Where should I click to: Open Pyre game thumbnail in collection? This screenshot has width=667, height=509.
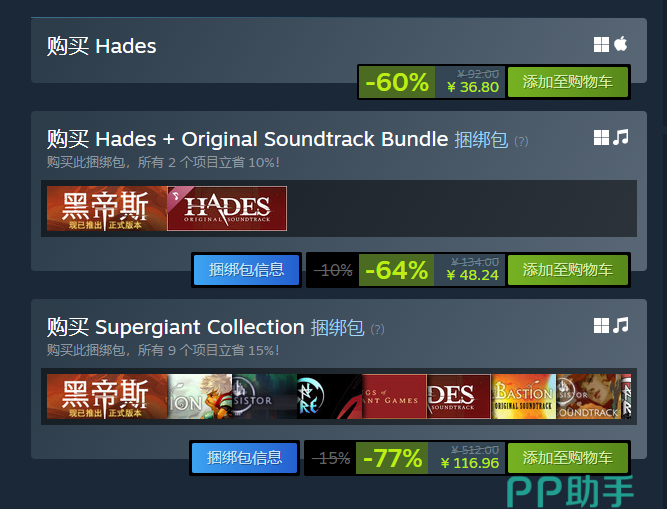click(329, 396)
